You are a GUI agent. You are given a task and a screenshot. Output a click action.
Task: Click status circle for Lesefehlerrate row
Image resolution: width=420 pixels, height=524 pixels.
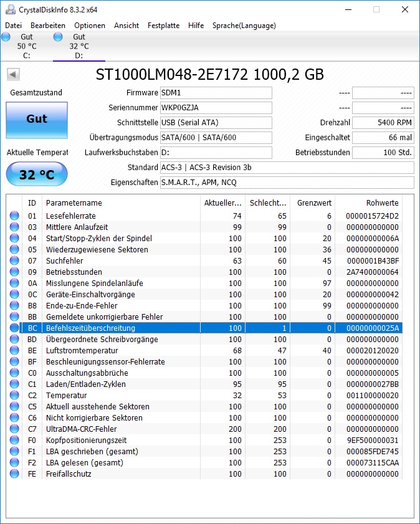click(14, 216)
